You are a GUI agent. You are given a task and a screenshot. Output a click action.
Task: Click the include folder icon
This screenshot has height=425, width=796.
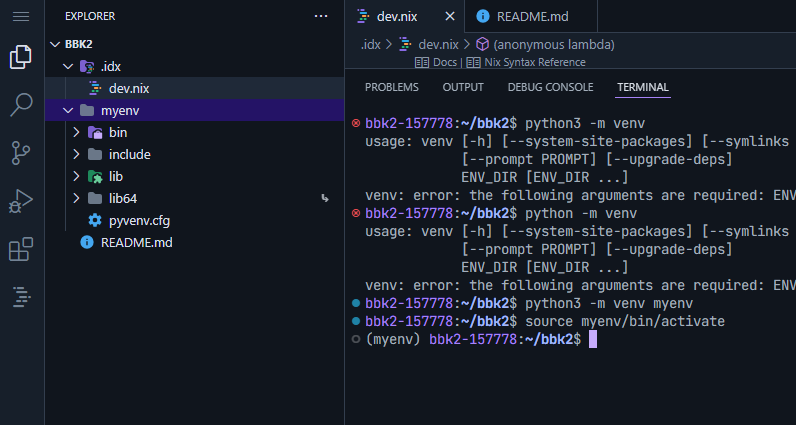95,154
